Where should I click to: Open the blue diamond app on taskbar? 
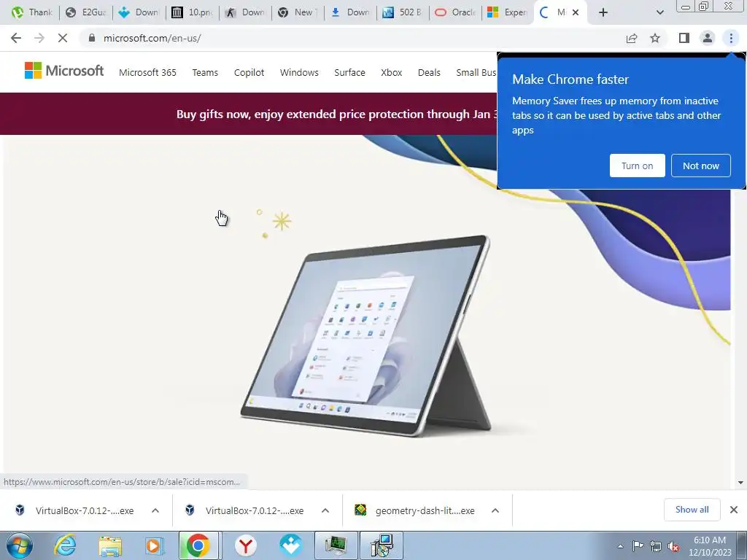tap(290, 545)
